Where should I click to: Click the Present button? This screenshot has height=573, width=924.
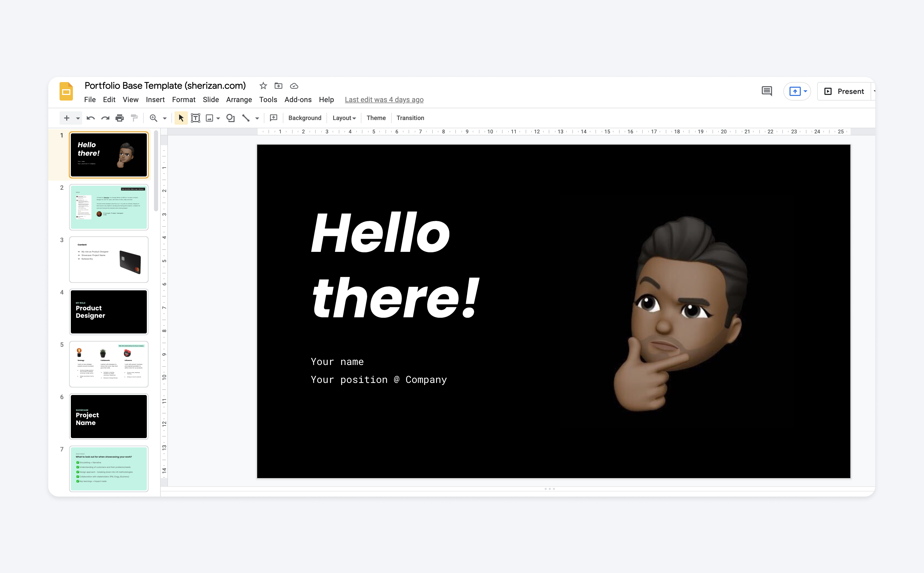point(844,91)
